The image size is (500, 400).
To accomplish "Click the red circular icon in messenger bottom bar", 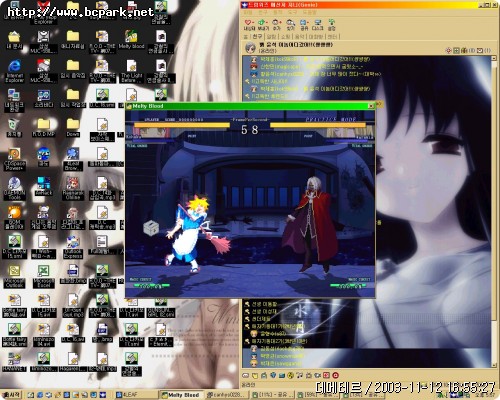I will point(335,375).
